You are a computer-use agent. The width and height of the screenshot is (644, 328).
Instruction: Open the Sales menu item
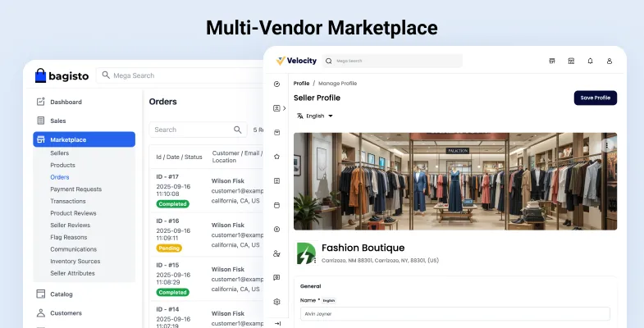(57, 121)
